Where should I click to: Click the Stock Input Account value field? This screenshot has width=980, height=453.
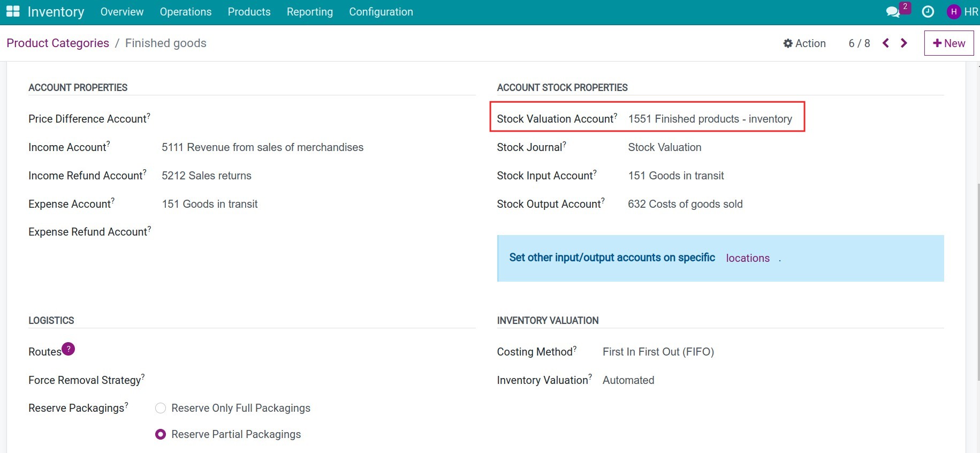[676, 176]
